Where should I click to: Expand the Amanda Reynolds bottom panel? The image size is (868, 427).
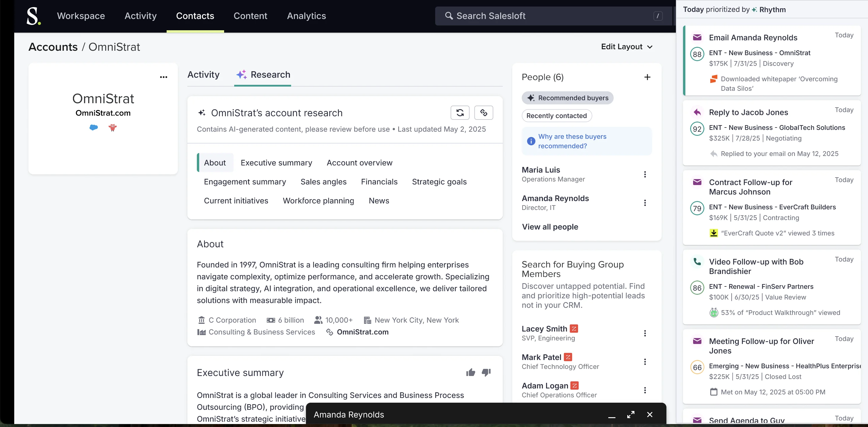click(631, 415)
